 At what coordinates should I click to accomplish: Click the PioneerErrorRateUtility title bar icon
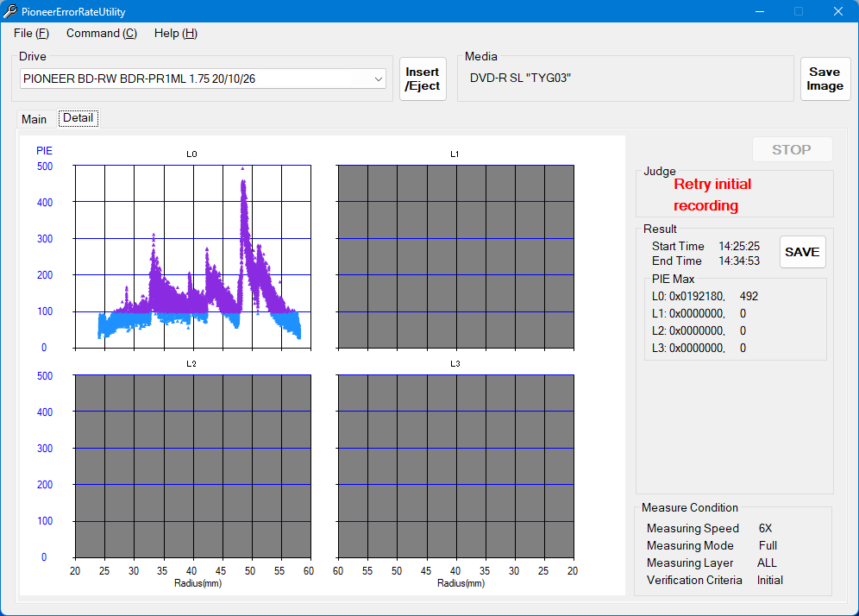click(9, 11)
